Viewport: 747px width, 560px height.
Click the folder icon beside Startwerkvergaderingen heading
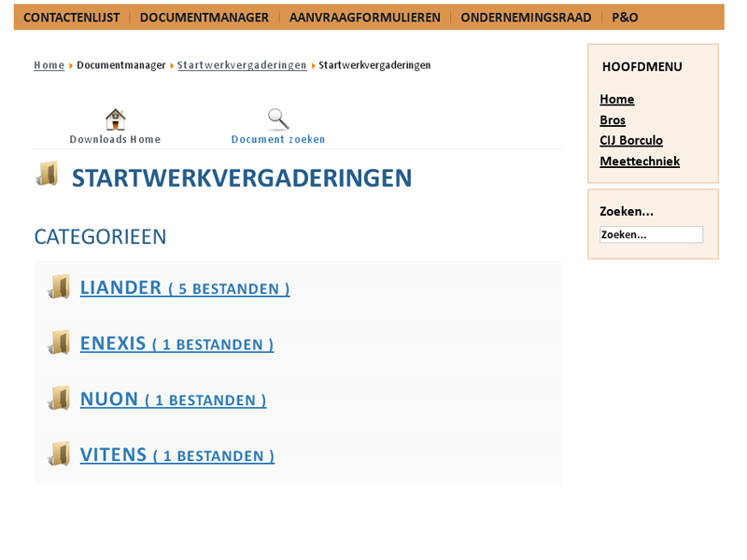tap(48, 174)
